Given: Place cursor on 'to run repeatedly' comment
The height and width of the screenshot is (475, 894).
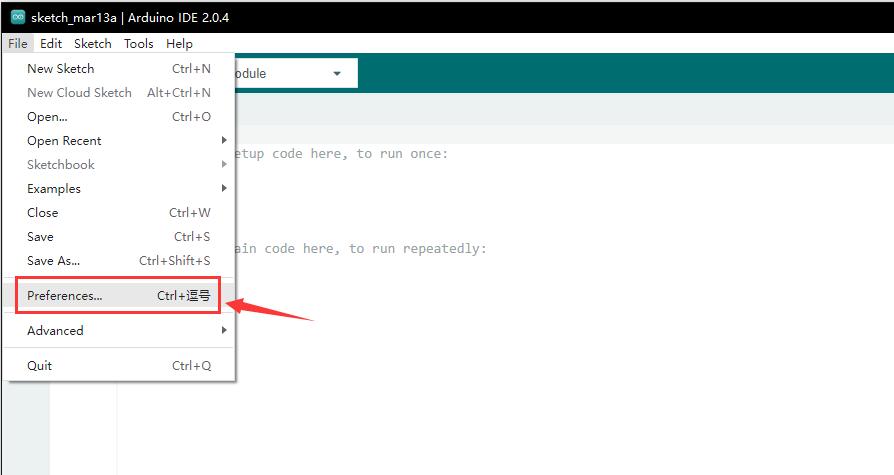Looking at the screenshot, I should [360, 249].
